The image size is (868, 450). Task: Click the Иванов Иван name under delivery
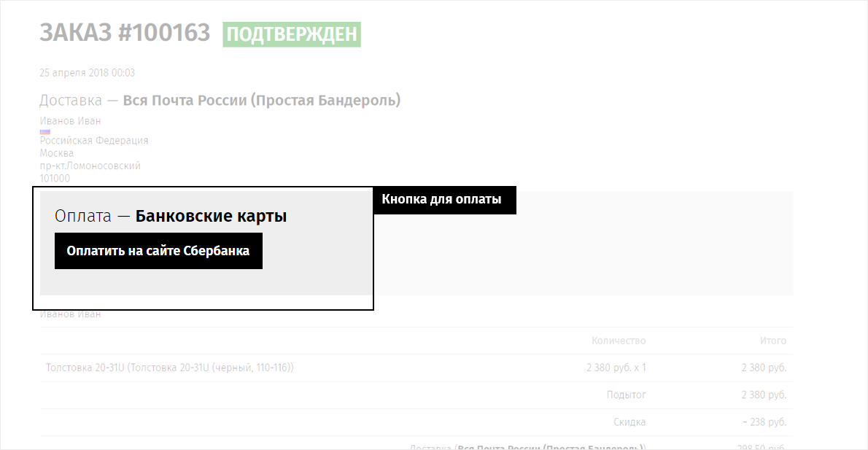click(x=70, y=120)
